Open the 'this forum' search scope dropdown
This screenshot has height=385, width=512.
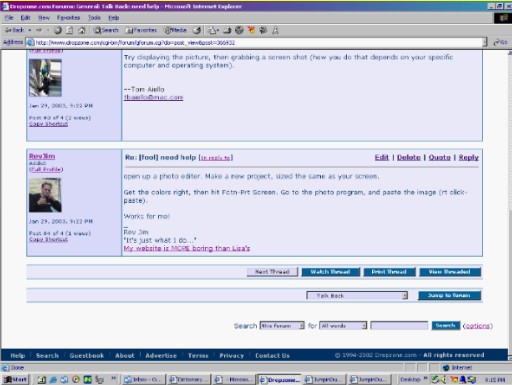tap(282, 326)
